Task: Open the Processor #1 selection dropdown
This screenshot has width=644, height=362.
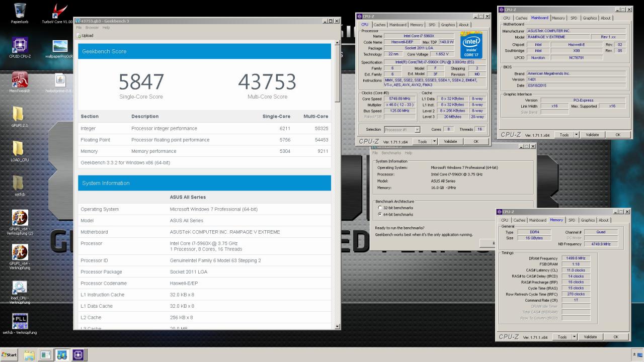Action: coord(417,129)
